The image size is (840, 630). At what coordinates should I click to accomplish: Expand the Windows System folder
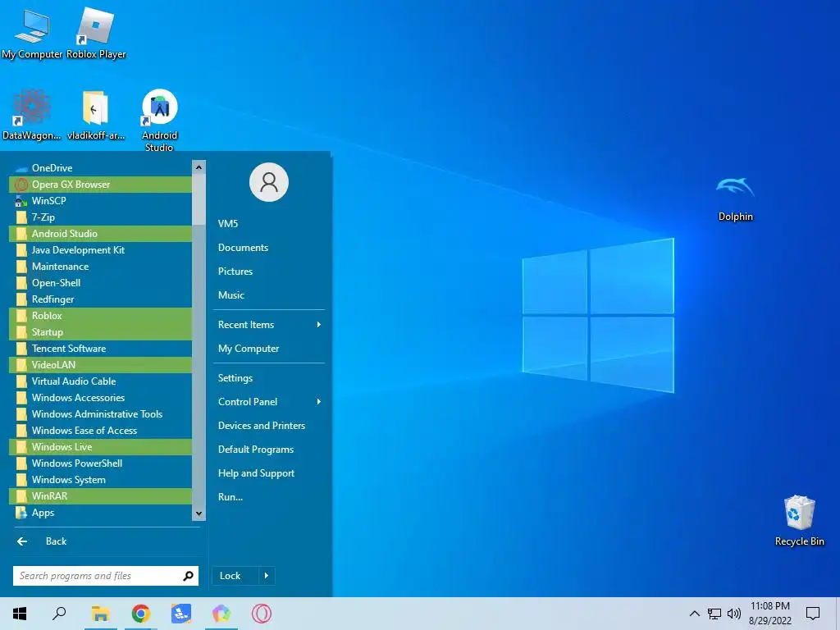click(101, 480)
